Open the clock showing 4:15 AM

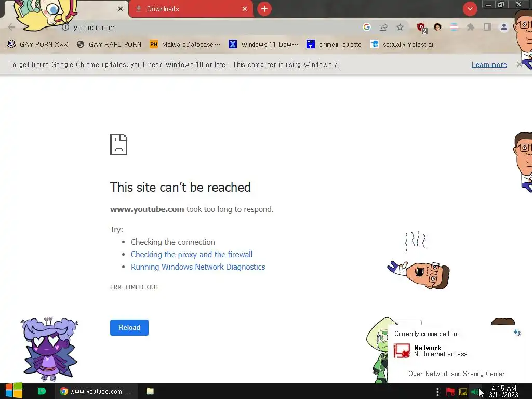[504, 392]
